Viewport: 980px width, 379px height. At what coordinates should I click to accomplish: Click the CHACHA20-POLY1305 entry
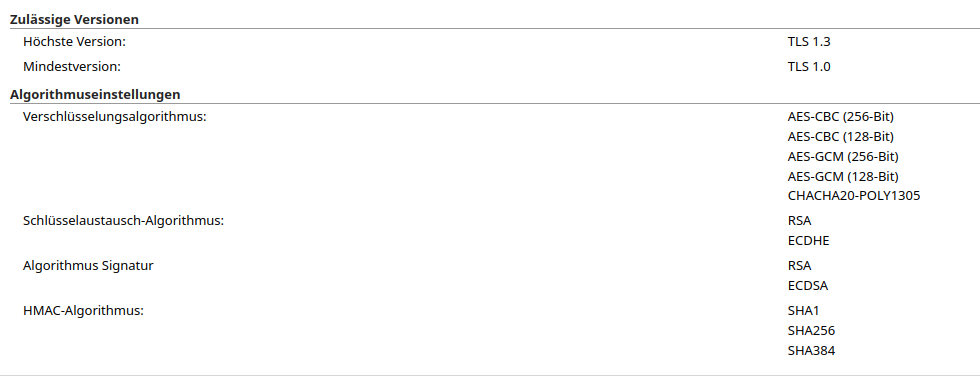pos(854,196)
